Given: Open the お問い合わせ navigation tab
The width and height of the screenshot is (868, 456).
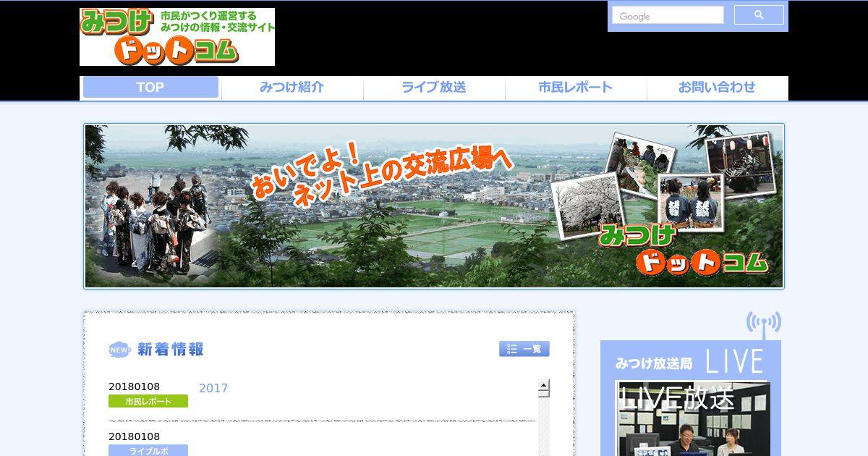Looking at the screenshot, I should point(717,88).
